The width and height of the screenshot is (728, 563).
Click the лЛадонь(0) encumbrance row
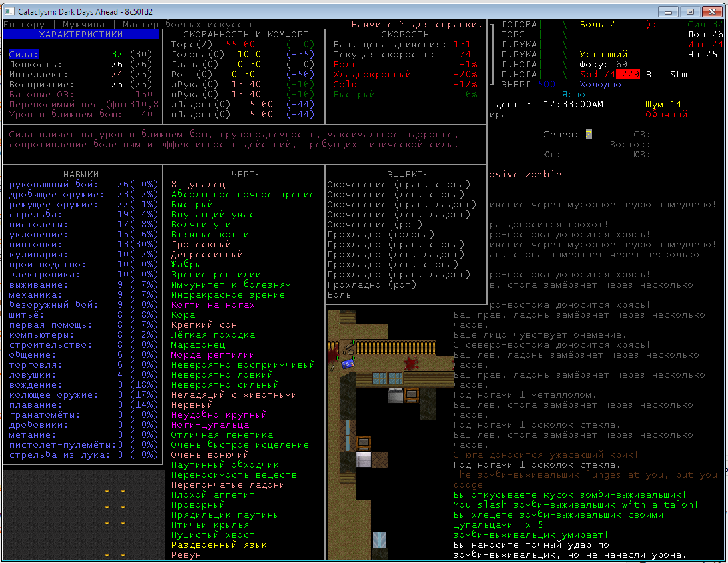pyautogui.click(x=243, y=105)
